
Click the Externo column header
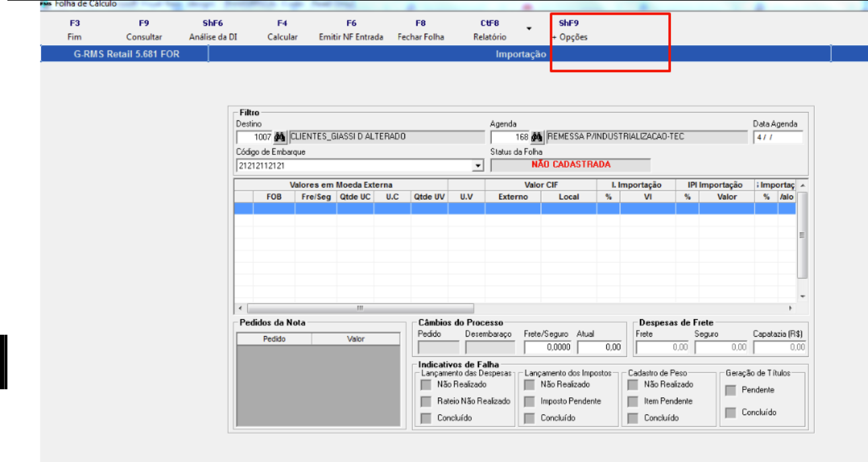[513, 197]
